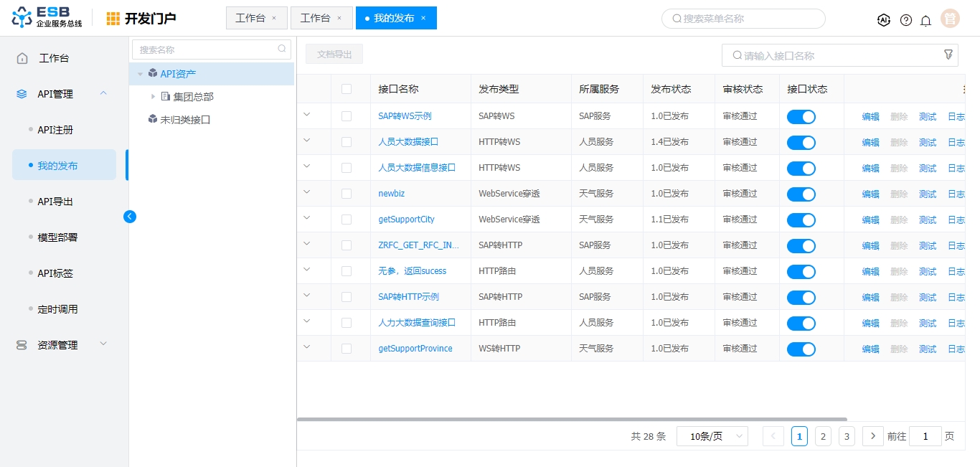Click the horizontal scrollbar under the table
The height and width of the screenshot is (467, 980).
click(571, 419)
